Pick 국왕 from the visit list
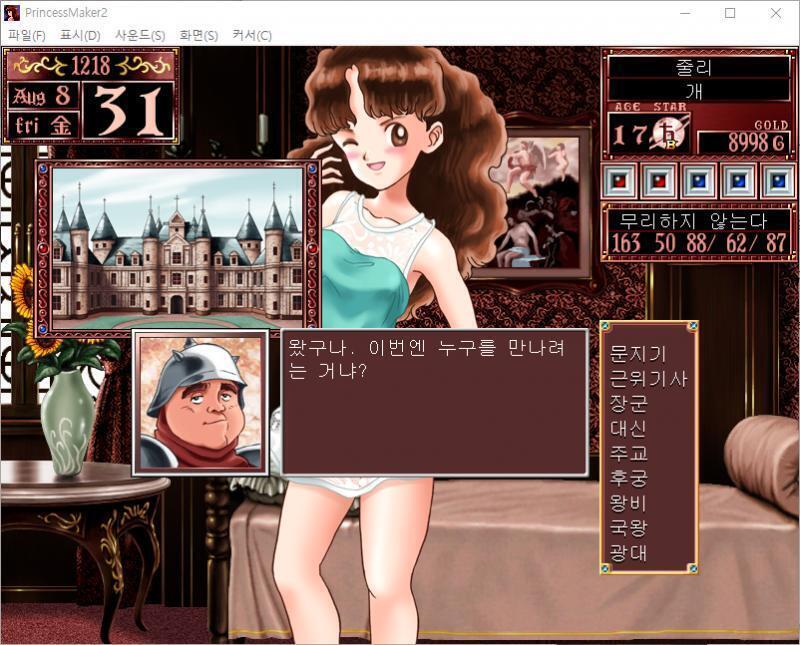 tap(629, 528)
